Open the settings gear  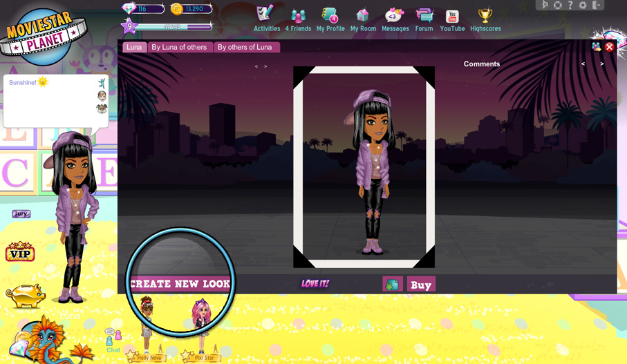pos(583,5)
